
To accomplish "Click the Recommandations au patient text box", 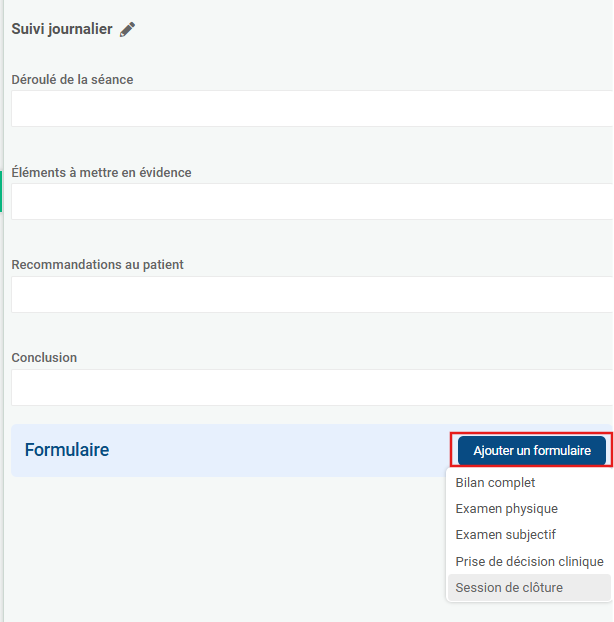I will [x=310, y=295].
